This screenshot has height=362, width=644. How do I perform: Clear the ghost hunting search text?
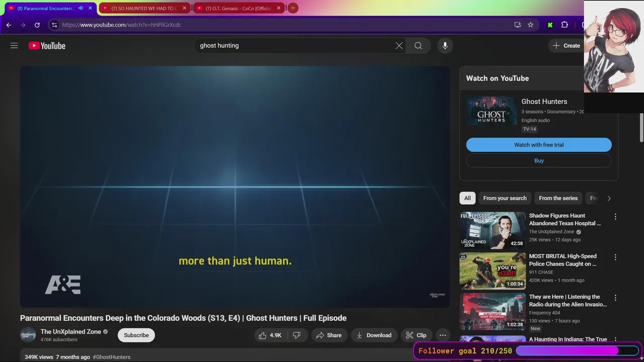(x=399, y=46)
